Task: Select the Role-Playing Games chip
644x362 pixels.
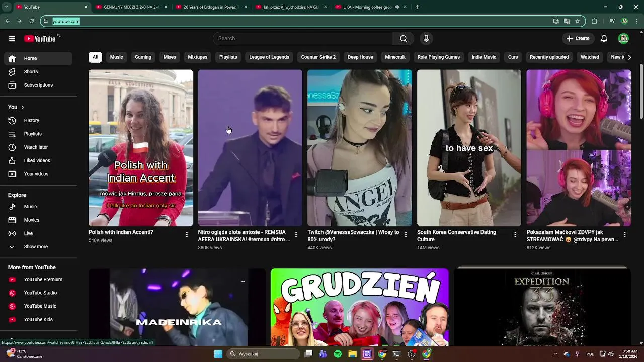Action: [x=438, y=57]
